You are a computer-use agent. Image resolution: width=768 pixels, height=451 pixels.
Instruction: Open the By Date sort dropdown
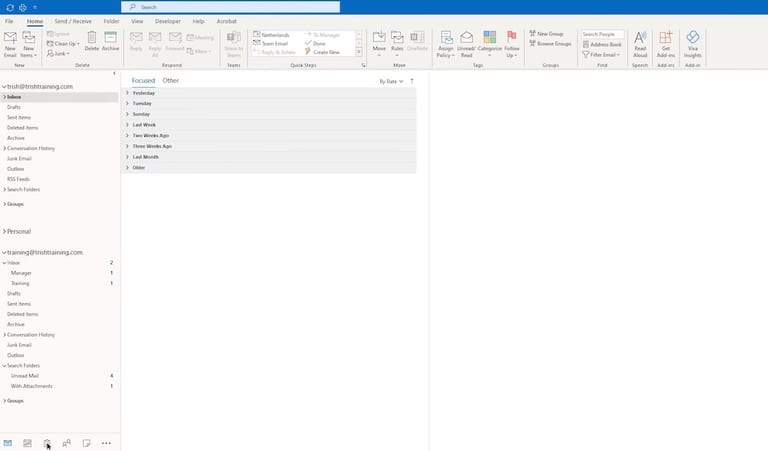[391, 81]
